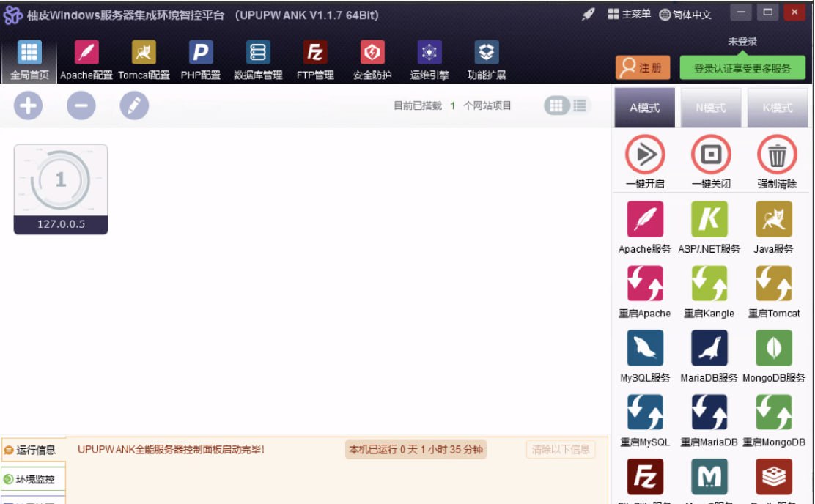Click the 重启Apache icon
This screenshot has width=815, height=504.
click(x=644, y=284)
